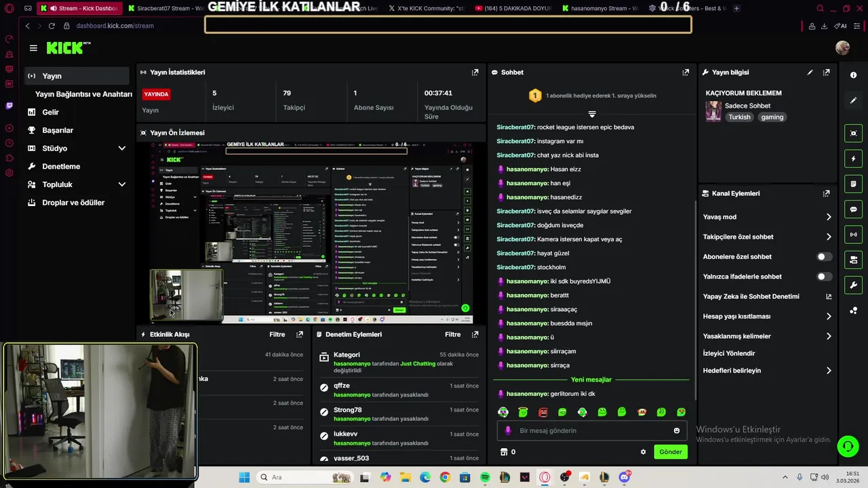The image size is (868, 488).
Task: Click the shop icon below the message box
Action: pyautogui.click(x=504, y=451)
